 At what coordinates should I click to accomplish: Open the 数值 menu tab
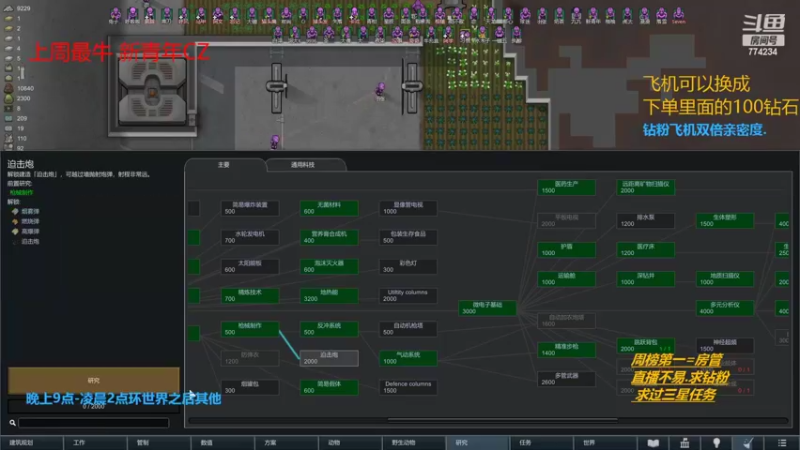[x=223, y=443]
